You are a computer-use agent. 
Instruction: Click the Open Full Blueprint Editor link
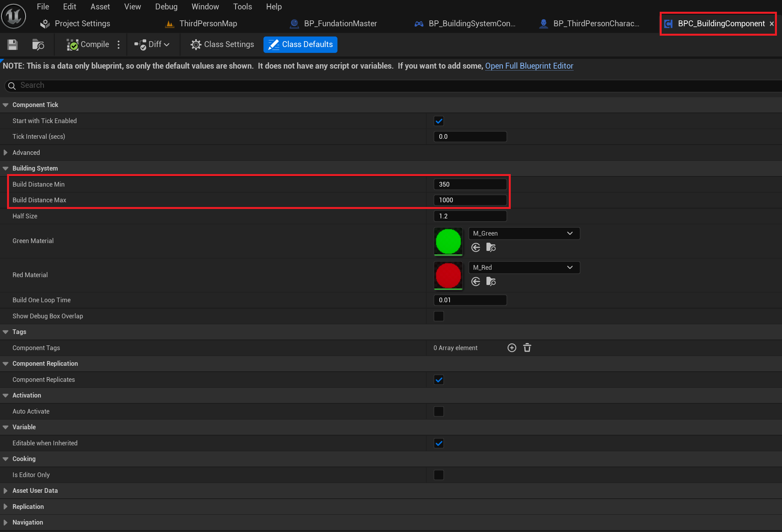(x=529, y=66)
